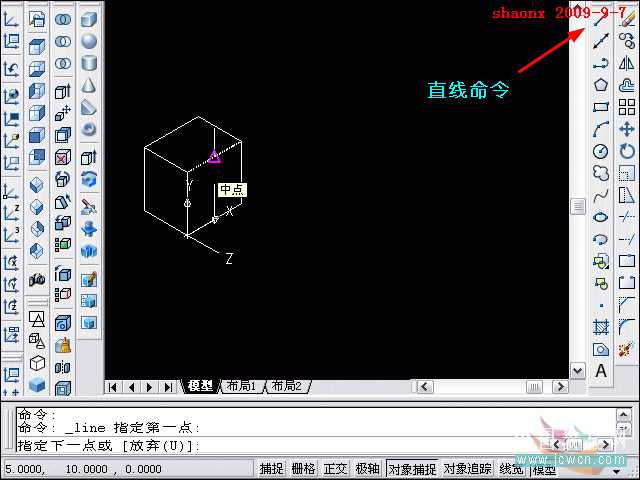This screenshot has height=480, width=640.
Task: Go to next layout tab arrow
Action: [150, 387]
